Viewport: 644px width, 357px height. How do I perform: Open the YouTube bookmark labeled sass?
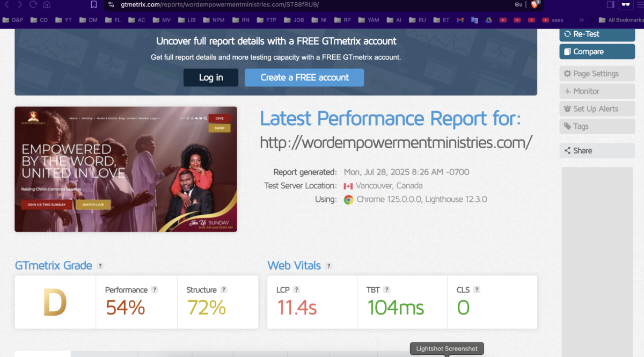(552, 20)
